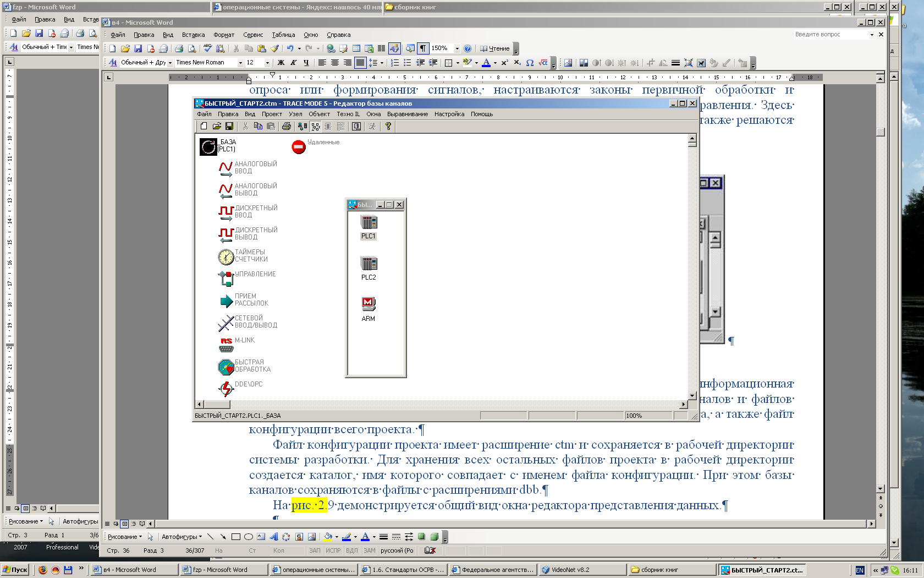924x578 pixels.
Task: Open Таблица menu in b4 Word
Action: [x=283, y=35]
